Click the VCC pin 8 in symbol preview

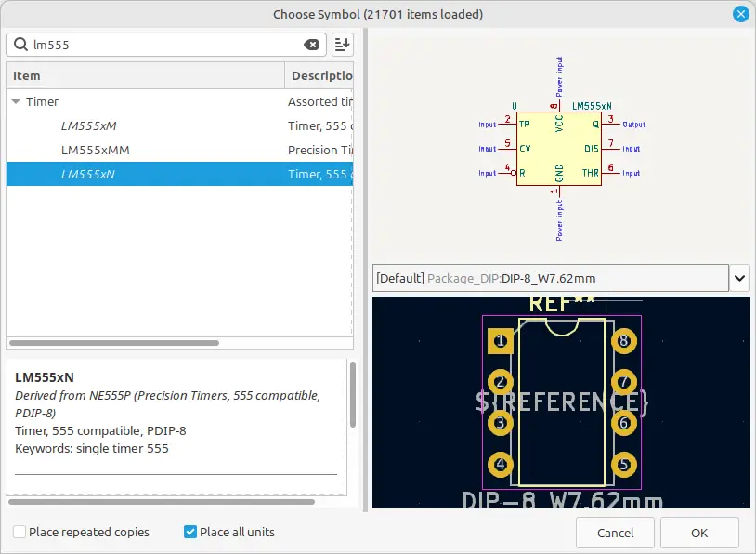tap(559, 107)
